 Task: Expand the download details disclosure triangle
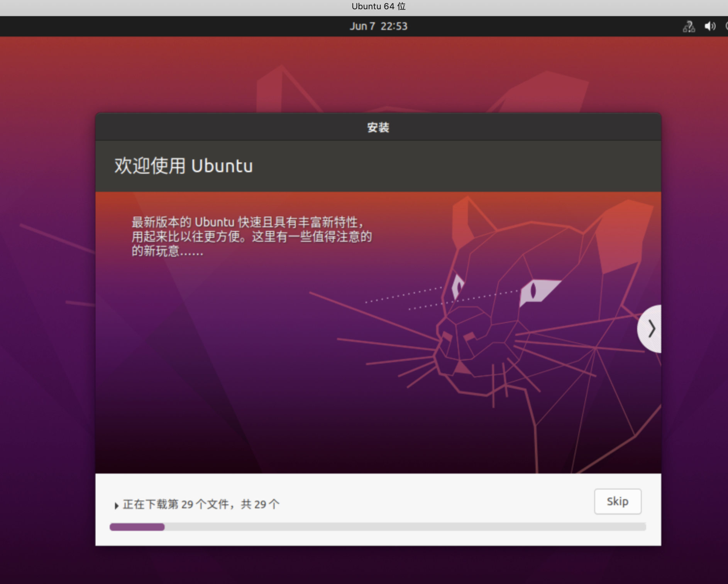click(x=116, y=505)
